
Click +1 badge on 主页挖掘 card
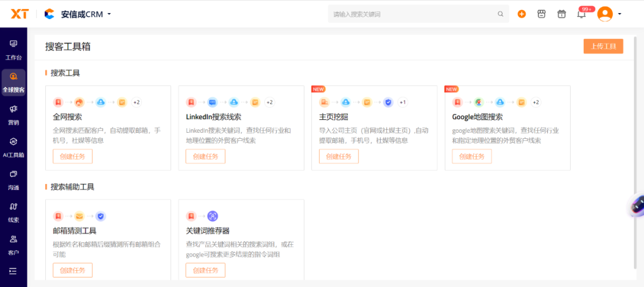click(402, 102)
